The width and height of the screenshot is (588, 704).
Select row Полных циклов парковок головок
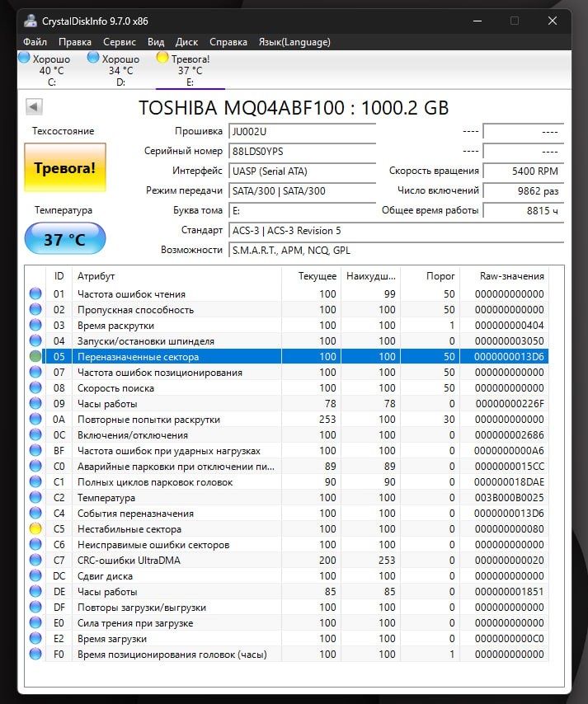coord(288,482)
